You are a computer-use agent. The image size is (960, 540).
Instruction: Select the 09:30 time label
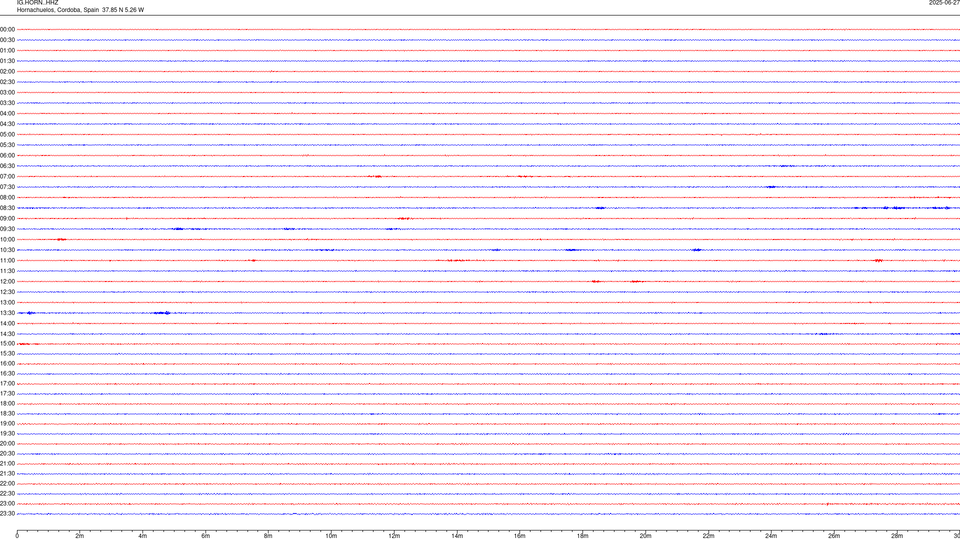coord(7,229)
